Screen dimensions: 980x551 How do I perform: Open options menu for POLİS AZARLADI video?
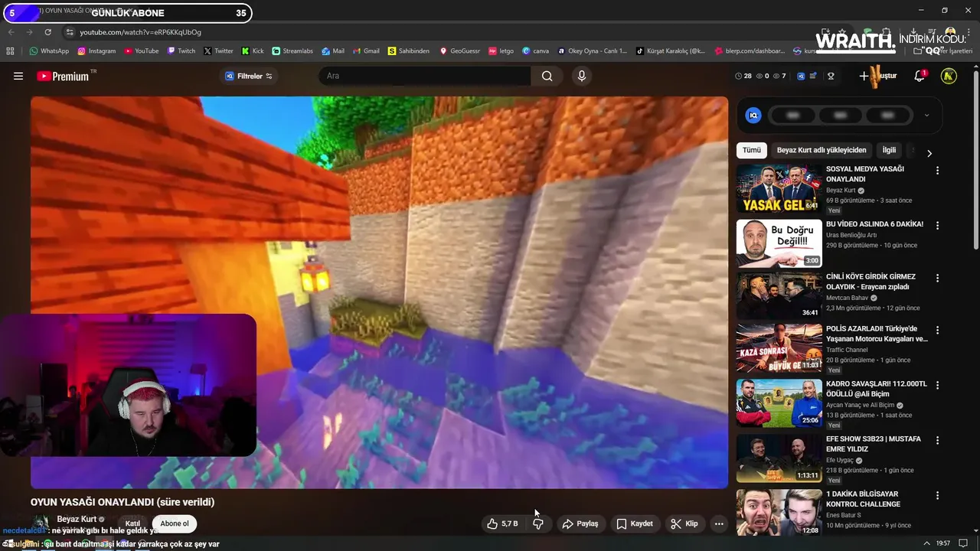coord(937,330)
